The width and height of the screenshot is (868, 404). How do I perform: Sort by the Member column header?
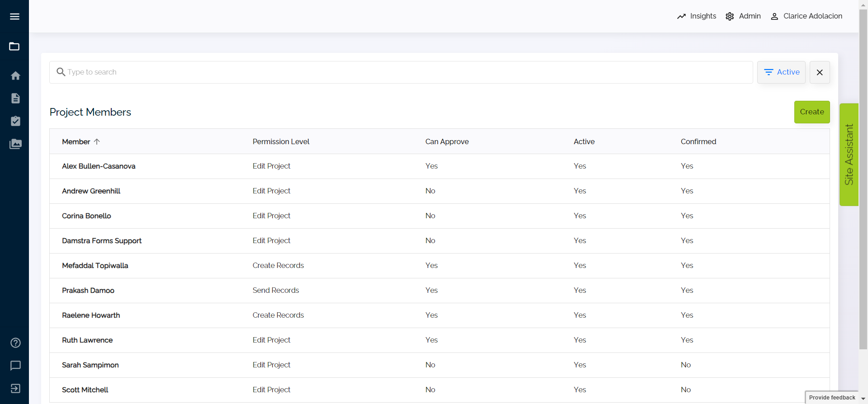click(x=76, y=141)
